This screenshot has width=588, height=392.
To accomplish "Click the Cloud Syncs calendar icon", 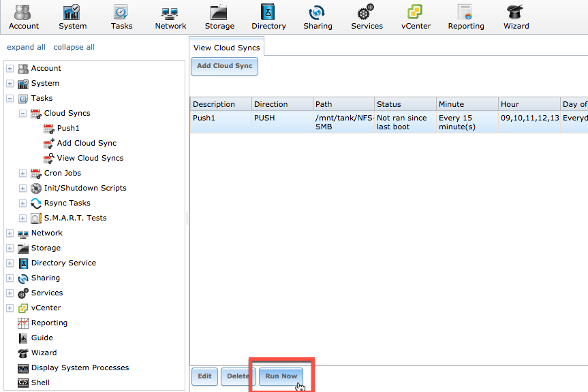I will (36, 114).
